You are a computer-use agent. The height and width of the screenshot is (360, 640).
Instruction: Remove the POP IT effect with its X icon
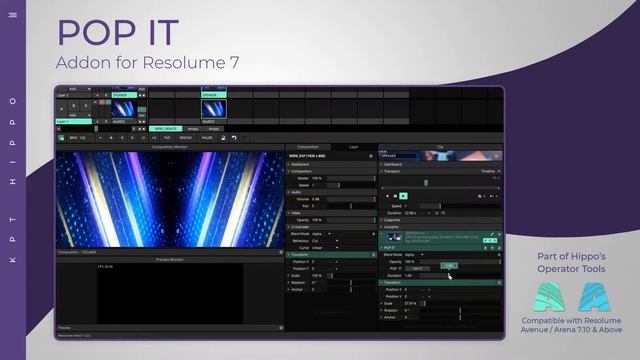pyautogui.click(x=499, y=248)
